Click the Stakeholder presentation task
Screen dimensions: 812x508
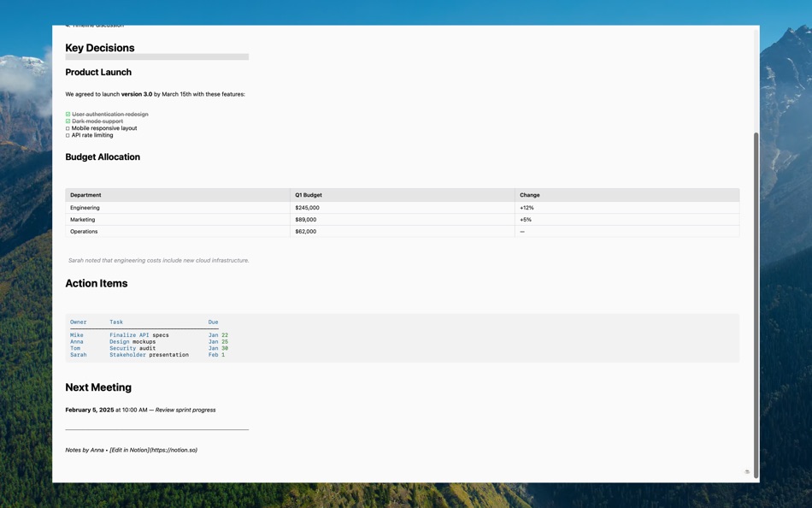click(x=149, y=355)
